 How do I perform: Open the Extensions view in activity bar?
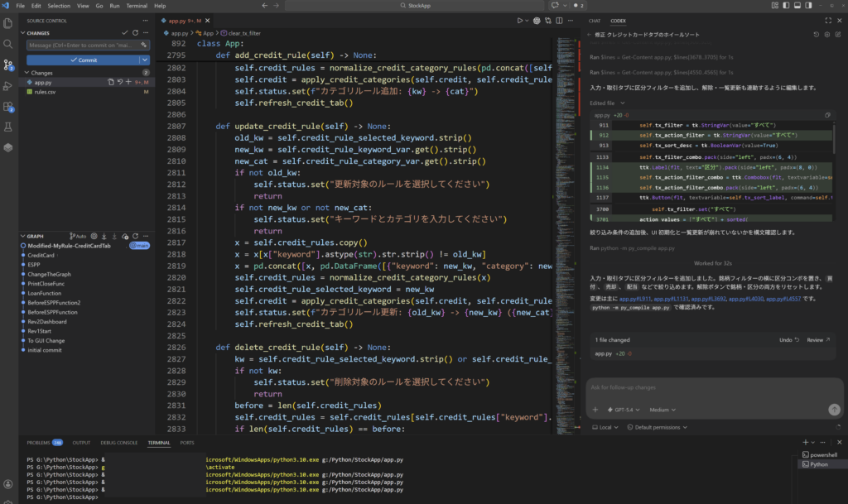point(8,106)
